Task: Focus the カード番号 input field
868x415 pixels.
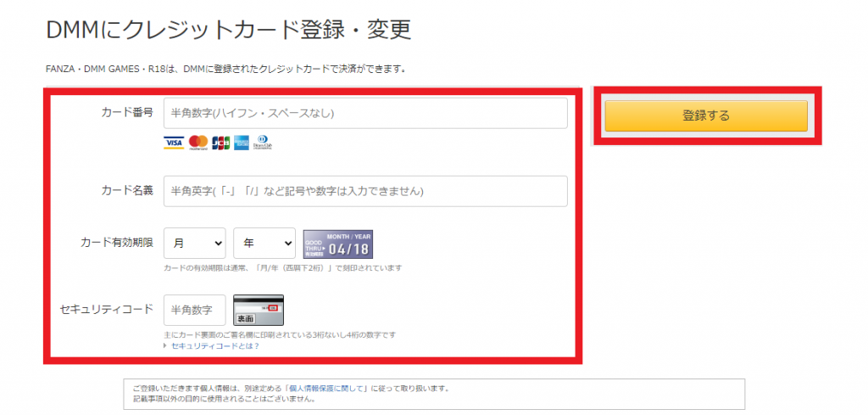Action: coord(365,114)
